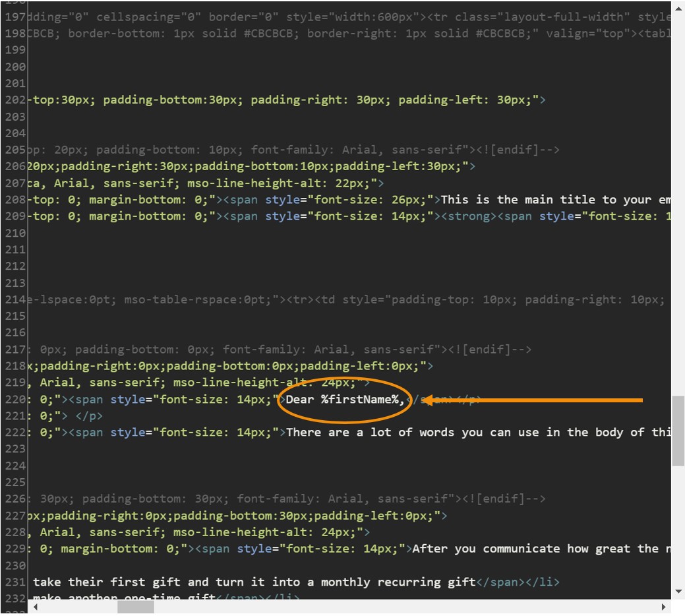685x616 pixels.
Task: Click the '</p>' tag on line 221
Action: point(89,416)
